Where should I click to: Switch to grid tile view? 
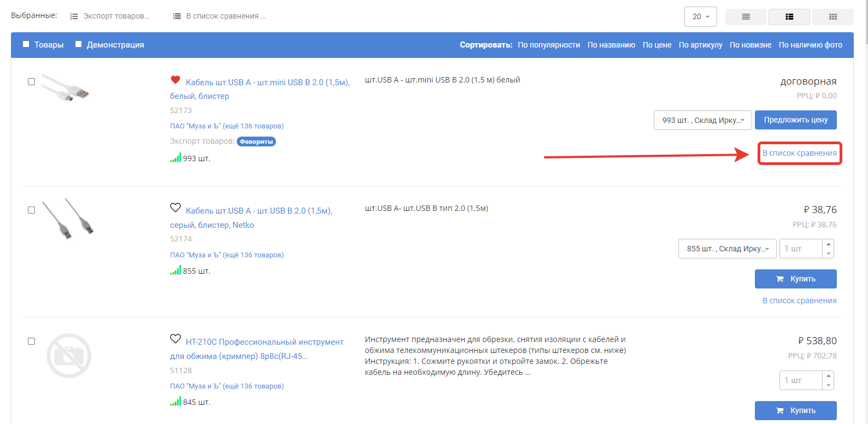832,17
